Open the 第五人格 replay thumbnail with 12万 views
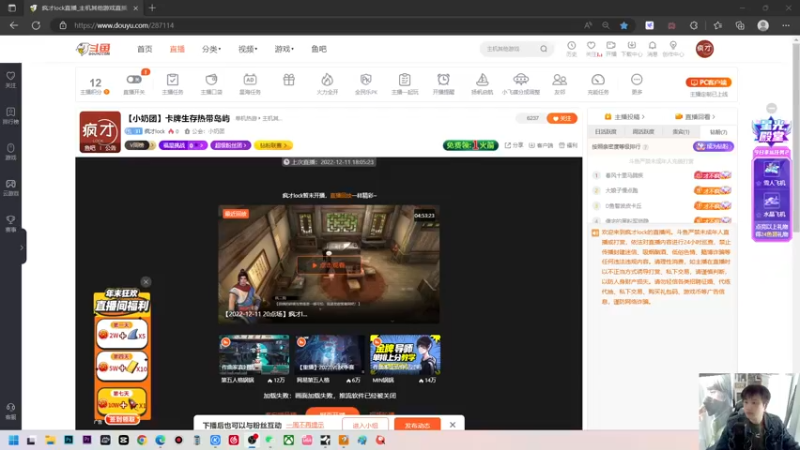Image resolution: width=800 pixels, height=450 pixels. (x=254, y=355)
